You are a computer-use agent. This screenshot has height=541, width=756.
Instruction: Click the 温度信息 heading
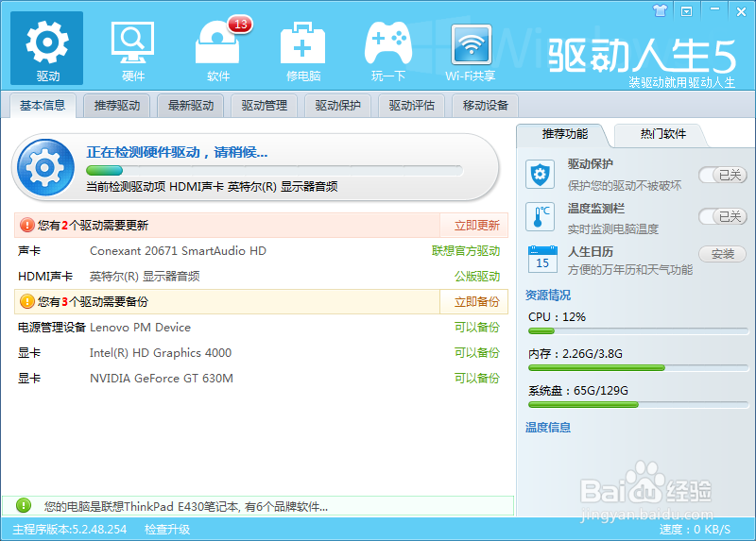point(548,428)
